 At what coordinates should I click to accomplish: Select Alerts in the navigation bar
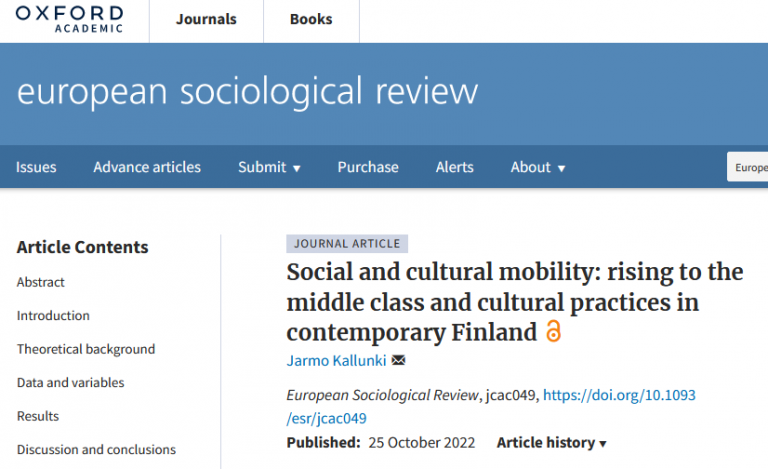tap(455, 167)
